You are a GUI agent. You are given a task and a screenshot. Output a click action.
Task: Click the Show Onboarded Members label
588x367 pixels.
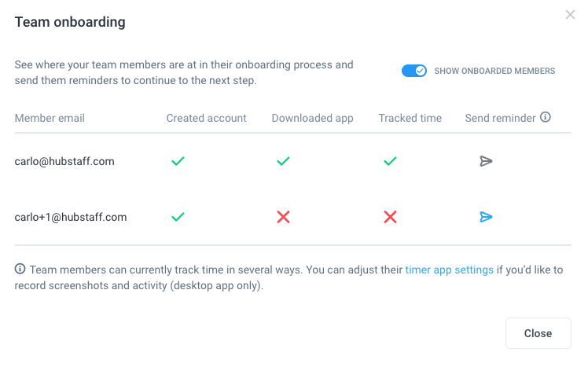494,71
